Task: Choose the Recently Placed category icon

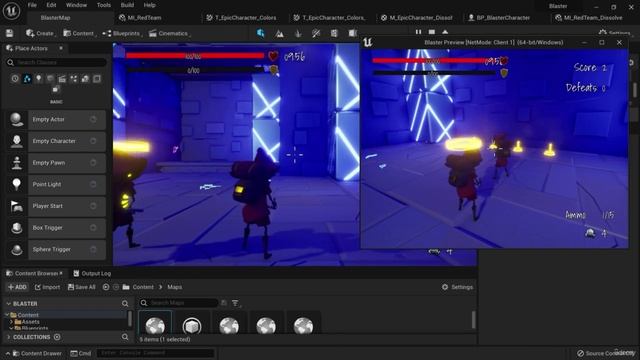Action: coord(15,78)
